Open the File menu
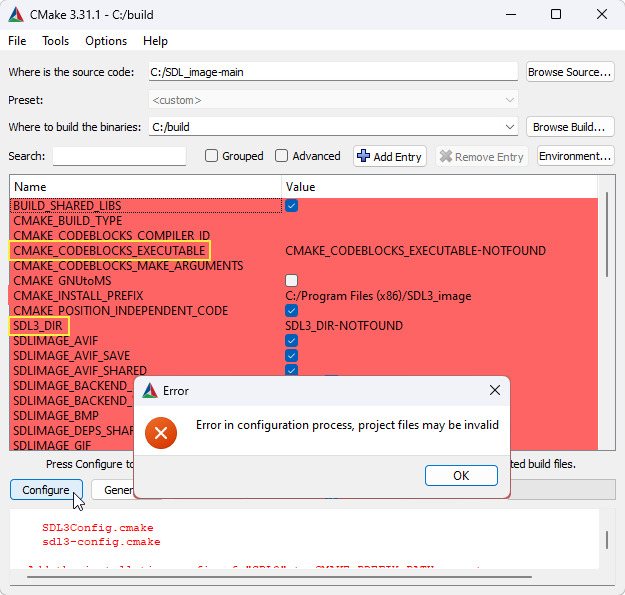625x595 pixels. coord(17,41)
